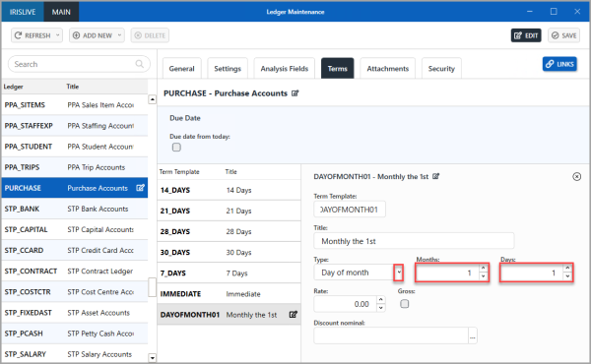Increase the Months value with up arrow
Image resolution: width=591 pixels, height=364 pixels.
pos(484,268)
